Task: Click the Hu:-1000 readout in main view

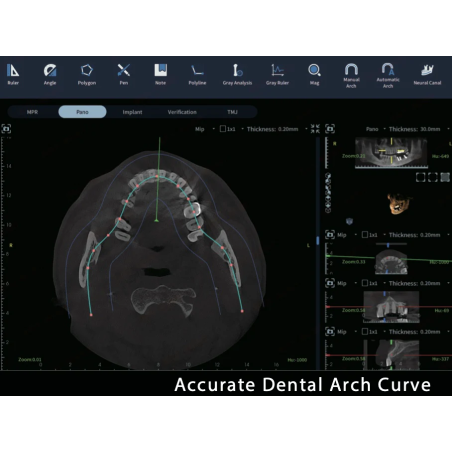Action: [297, 360]
